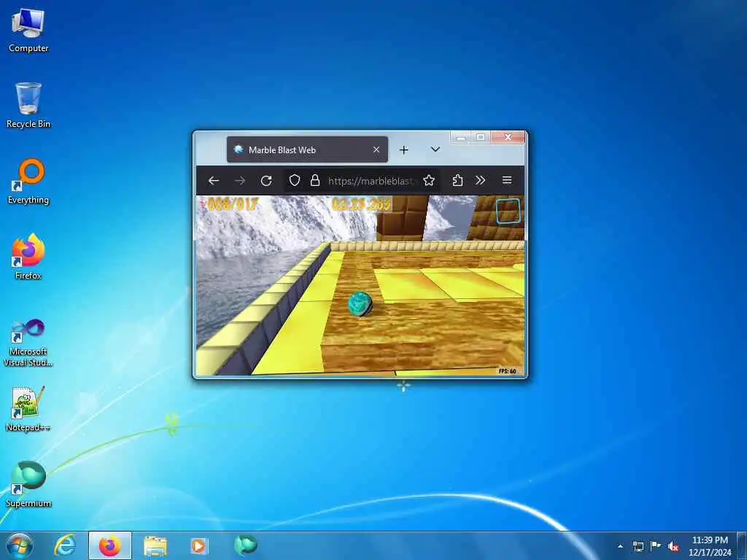Click the Firefox forward arrow button

click(x=239, y=181)
